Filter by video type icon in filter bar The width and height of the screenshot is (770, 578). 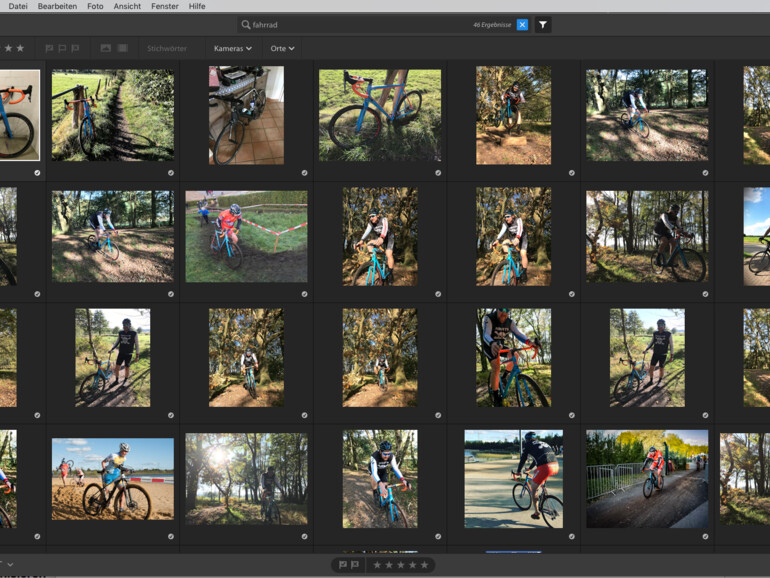(x=122, y=48)
